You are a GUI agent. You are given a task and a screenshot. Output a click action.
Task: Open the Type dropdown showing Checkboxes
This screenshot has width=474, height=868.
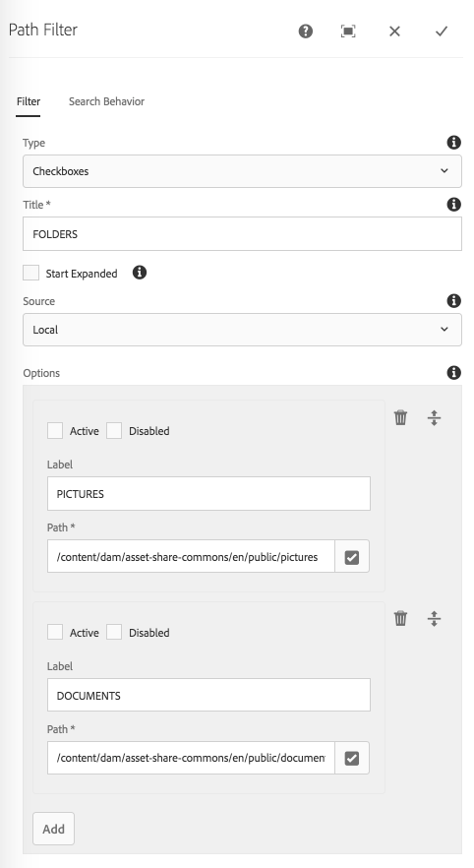pos(242,171)
